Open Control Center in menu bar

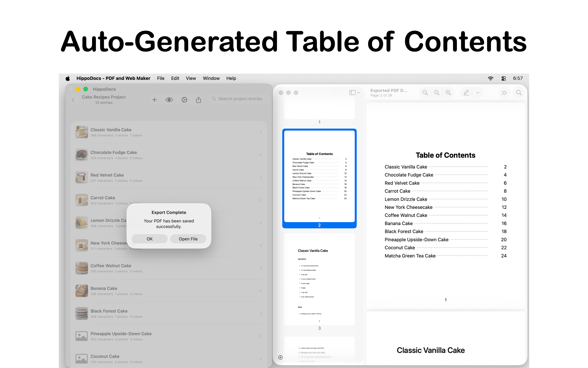503,78
